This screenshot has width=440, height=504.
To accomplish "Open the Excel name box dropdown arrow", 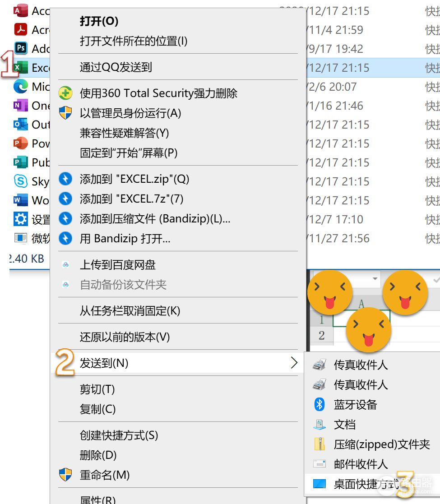I will coord(375,279).
